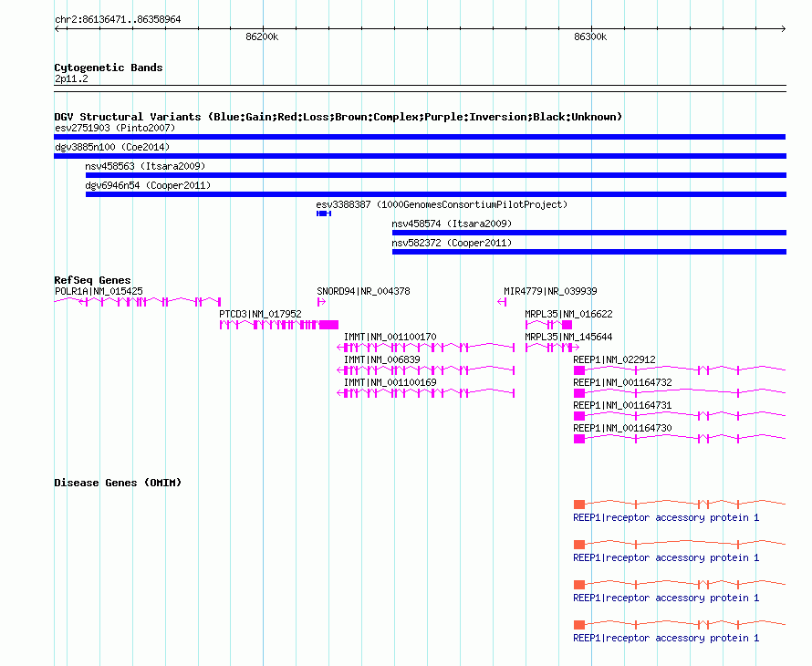Click the IMMT NM_006839 transcript glyph
812x666 pixels.
pos(426,370)
